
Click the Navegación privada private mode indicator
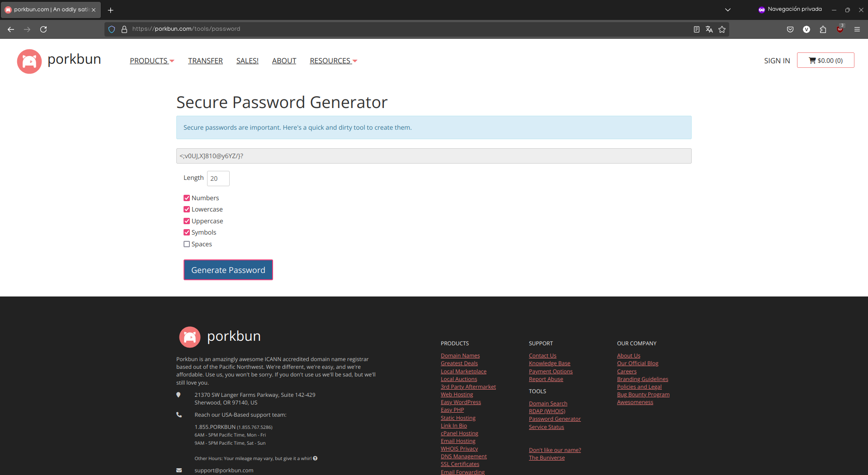(790, 9)
